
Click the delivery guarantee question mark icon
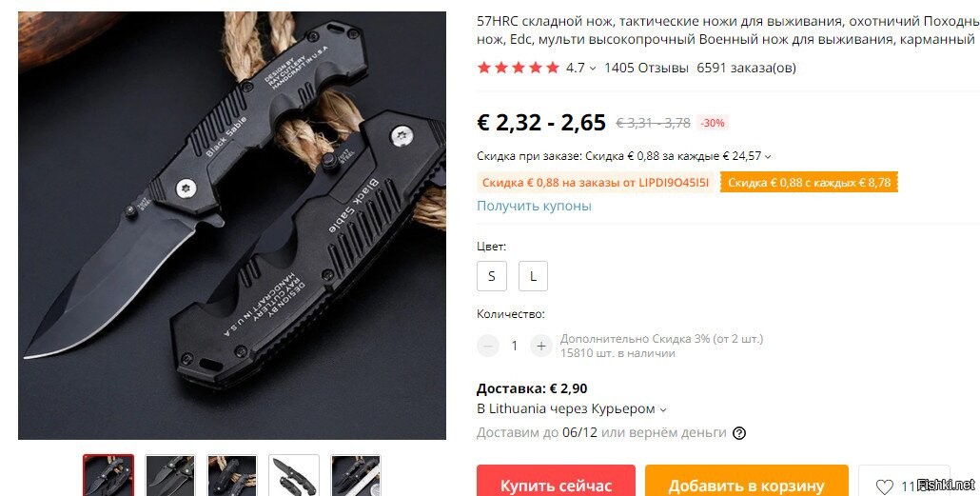coord(738,433)
